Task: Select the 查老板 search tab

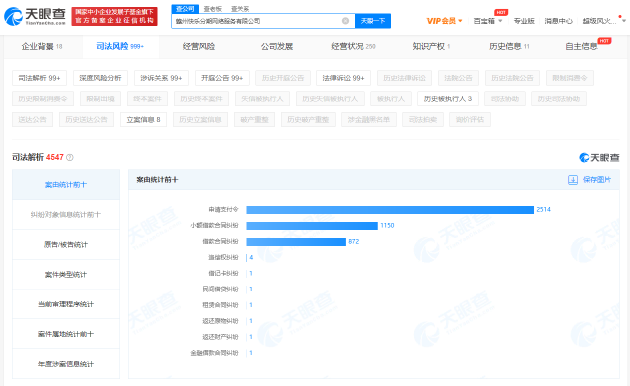Action: [213, 9]
